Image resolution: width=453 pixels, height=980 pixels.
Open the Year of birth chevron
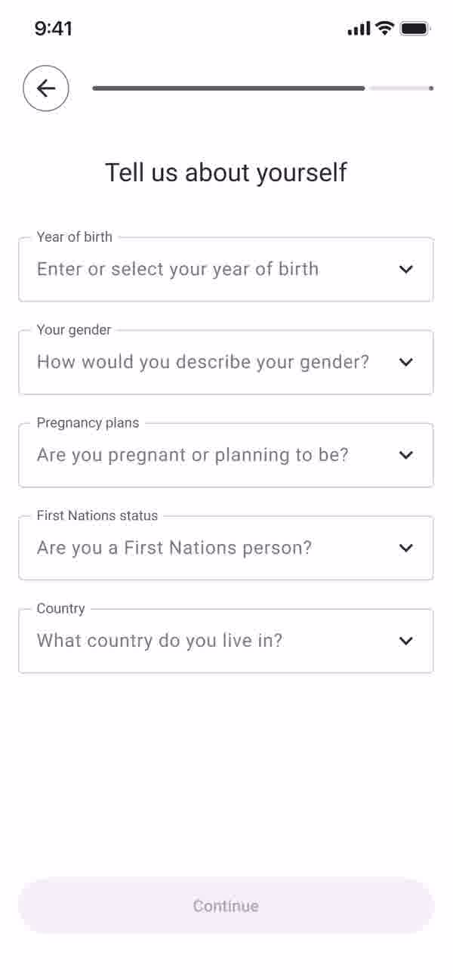pyautogui.click(x=406, y=269)
